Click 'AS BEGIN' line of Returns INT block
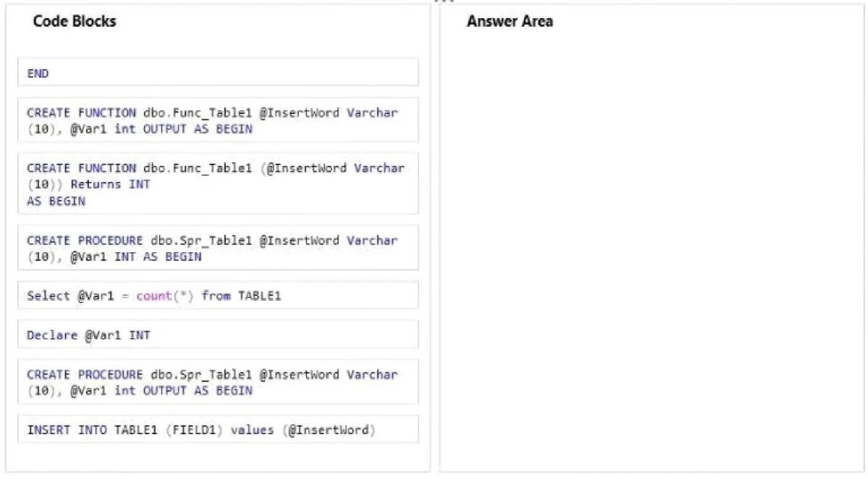Image resolution: width=868 pixels, height=479 pixels. (x=56, y=201)
